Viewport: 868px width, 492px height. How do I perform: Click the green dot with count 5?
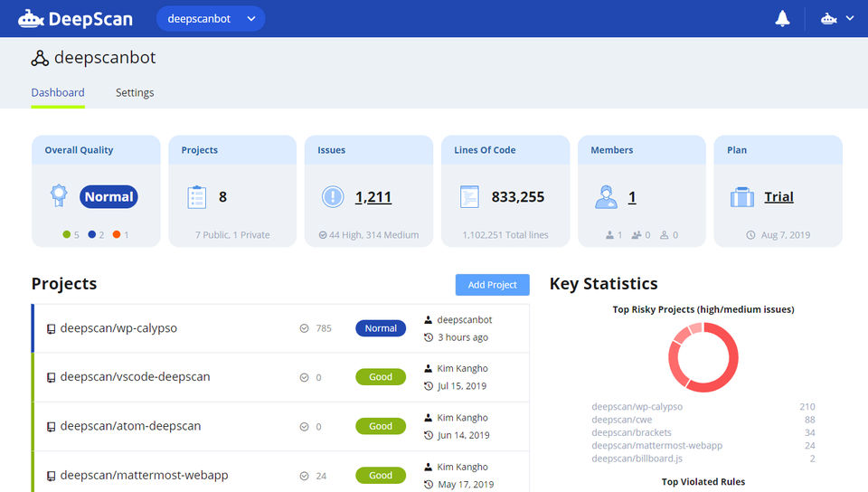point(66,234)
